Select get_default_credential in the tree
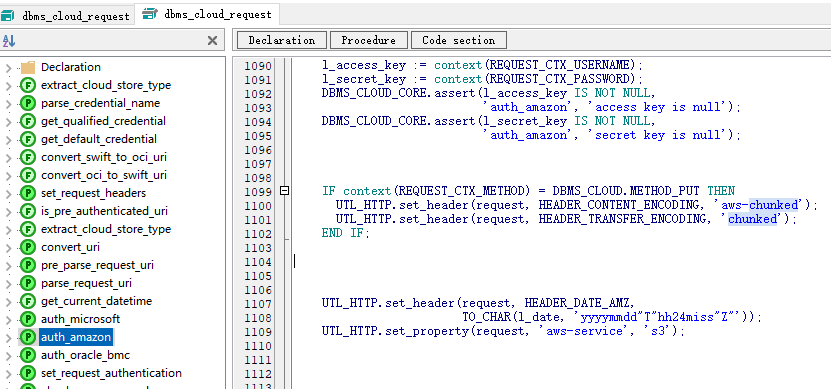Viewport: 831px width, 389px height. pos(99,139)
